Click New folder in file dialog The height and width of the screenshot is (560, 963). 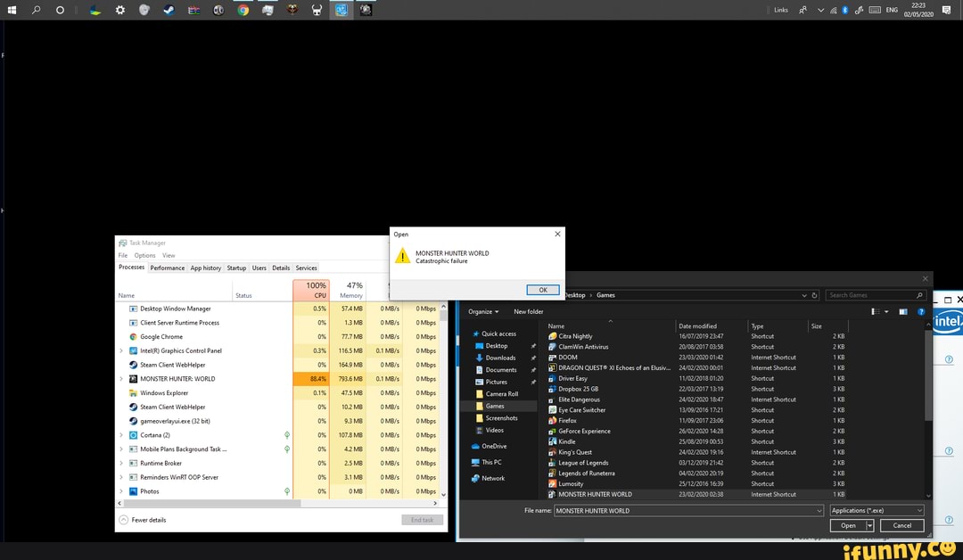528,312
